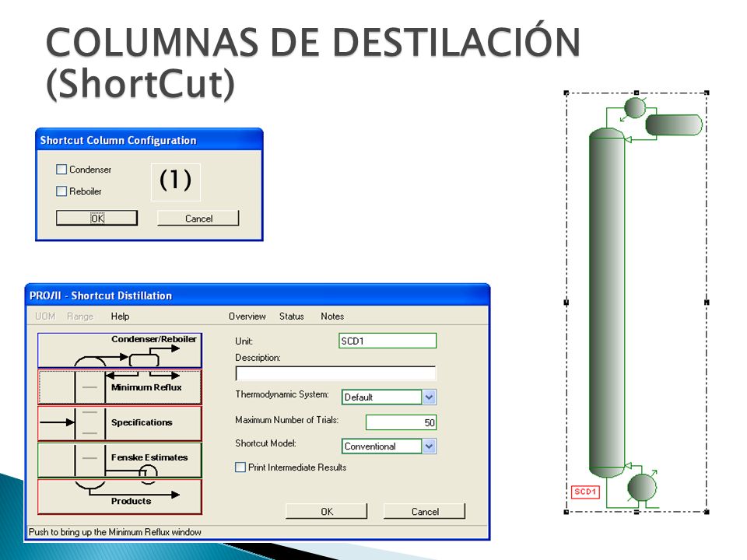Open the Status menu item

(x=292, y=317)
